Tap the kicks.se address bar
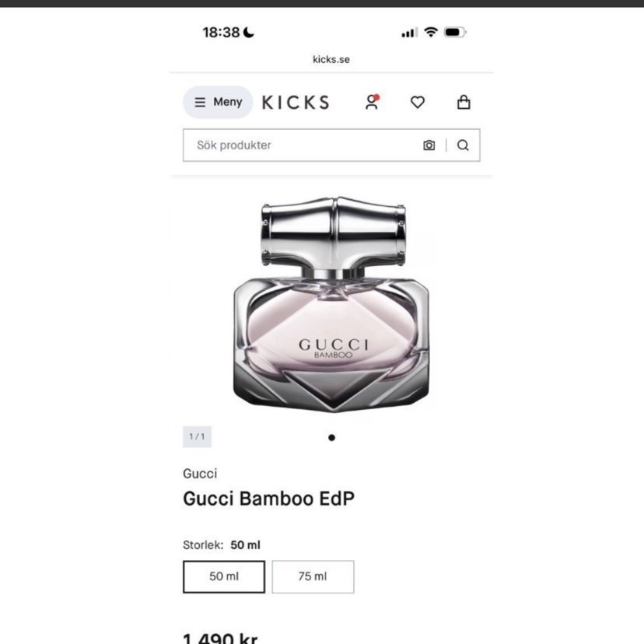This screenshot has height=644, width=644. 331,59
